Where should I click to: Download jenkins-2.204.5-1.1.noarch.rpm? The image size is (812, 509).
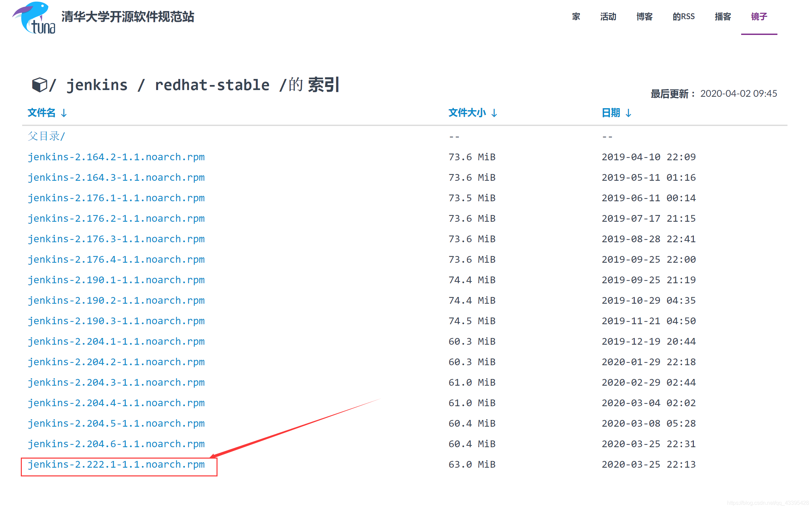[116, 424]
